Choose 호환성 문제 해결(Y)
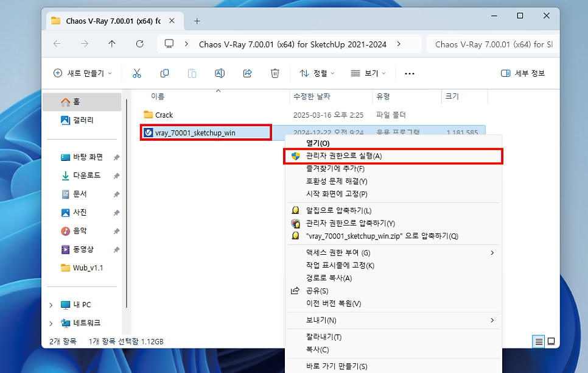This screenshot has width=588, height=373. (x=393, y=182)
